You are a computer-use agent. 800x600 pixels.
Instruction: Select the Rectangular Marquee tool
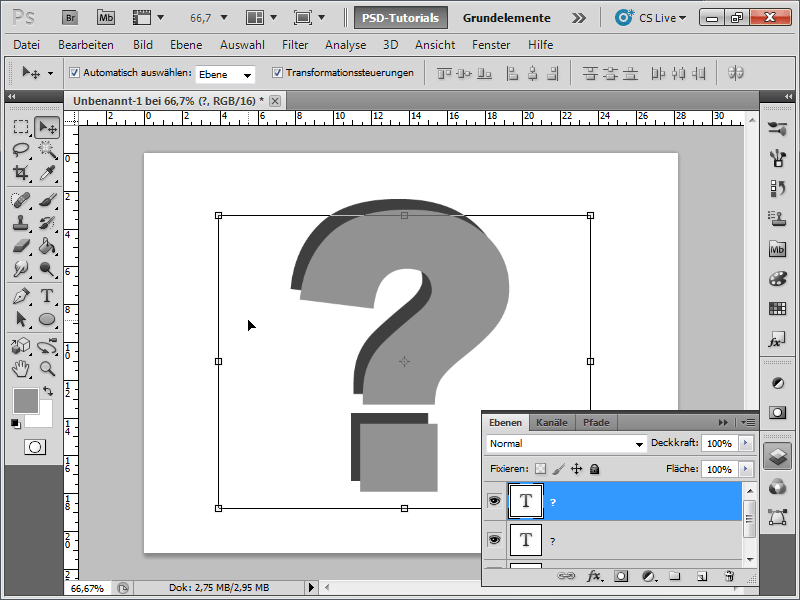click(x=21, y=127)
